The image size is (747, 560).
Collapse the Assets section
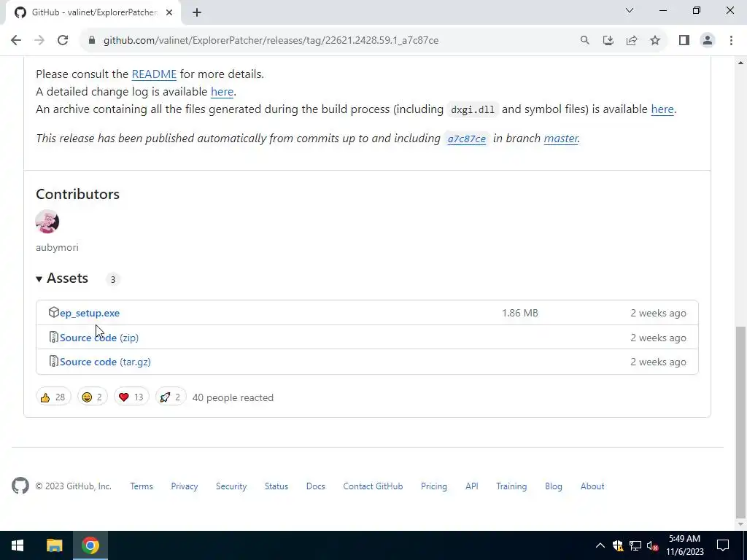pos(62,278)
